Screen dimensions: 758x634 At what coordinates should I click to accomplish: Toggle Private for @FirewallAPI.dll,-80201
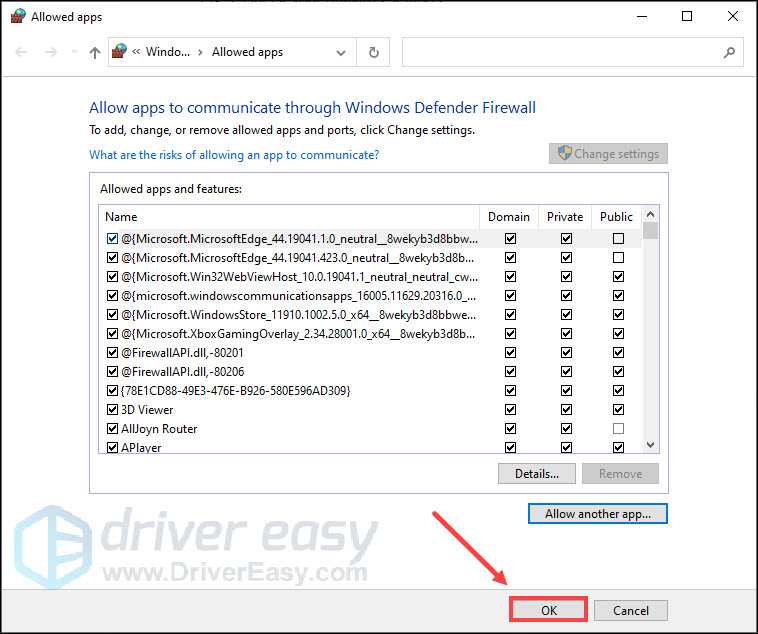click(x=567, y=353)
